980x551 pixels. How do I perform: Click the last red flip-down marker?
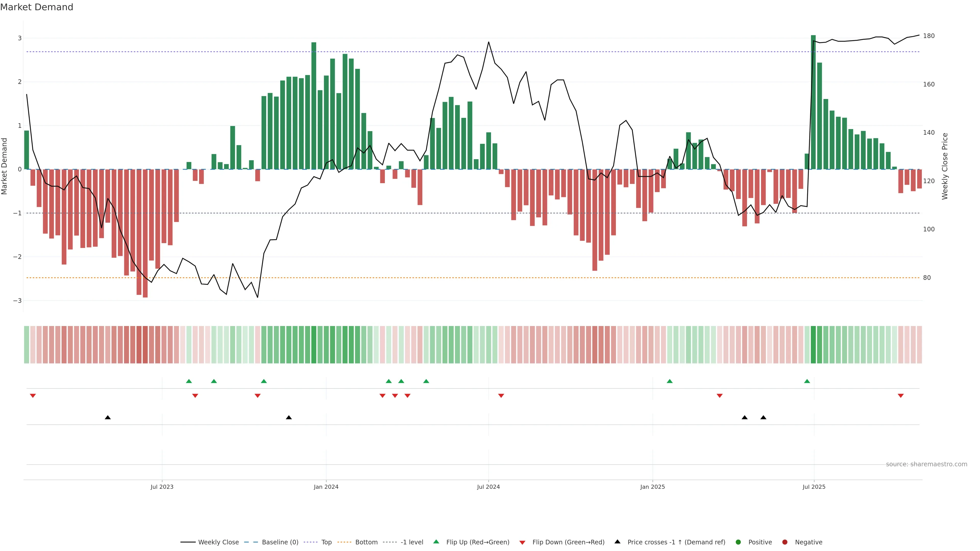900,396
